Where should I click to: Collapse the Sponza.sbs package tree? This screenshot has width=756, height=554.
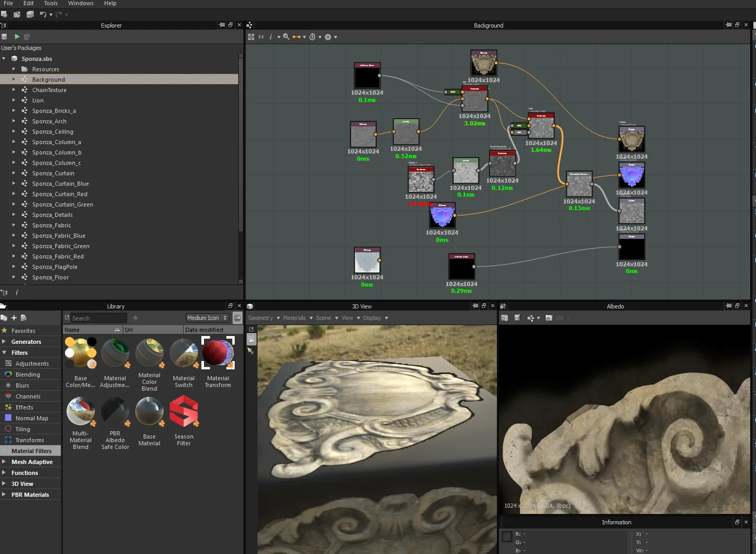point(4,59)
